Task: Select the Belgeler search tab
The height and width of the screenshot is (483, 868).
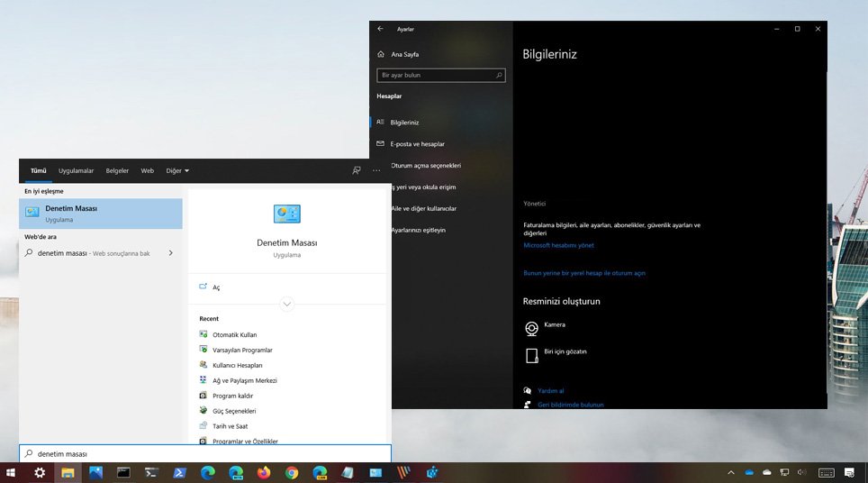Action: click(117, 170)
